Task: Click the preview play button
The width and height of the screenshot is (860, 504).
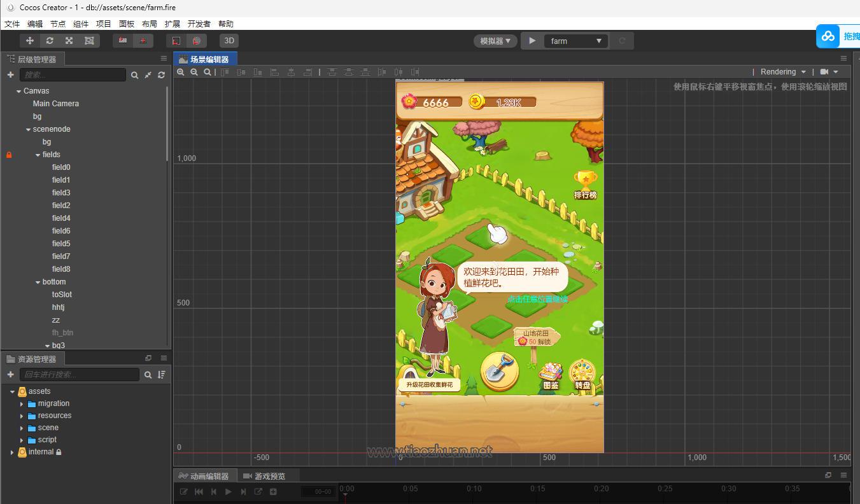Action: click(532, 41)
